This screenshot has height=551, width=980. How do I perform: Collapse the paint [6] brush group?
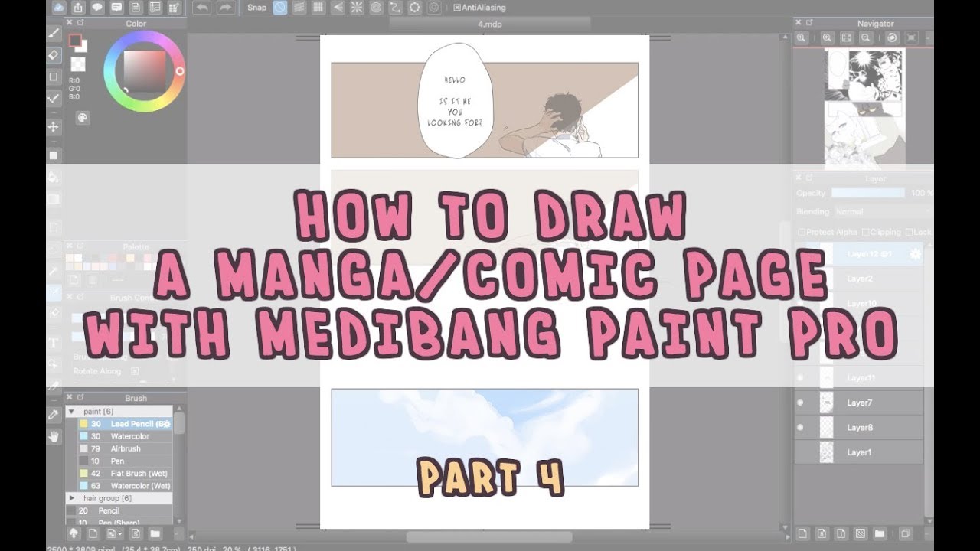pos(71,411)
